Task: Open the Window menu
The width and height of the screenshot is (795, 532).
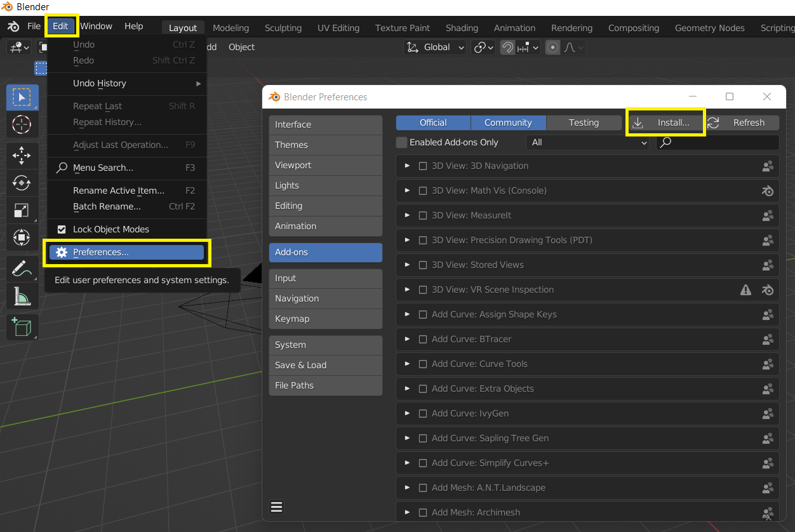Action: tap(96, 26)
